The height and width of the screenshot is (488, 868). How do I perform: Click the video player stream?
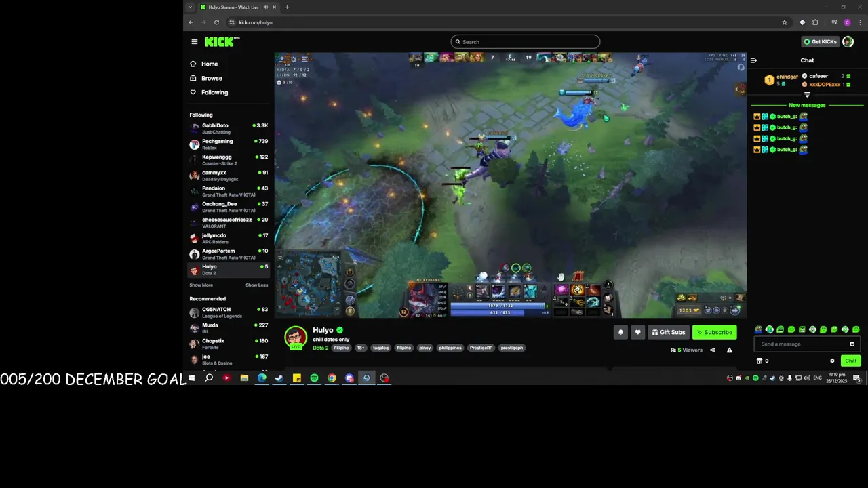click(510, 184)
